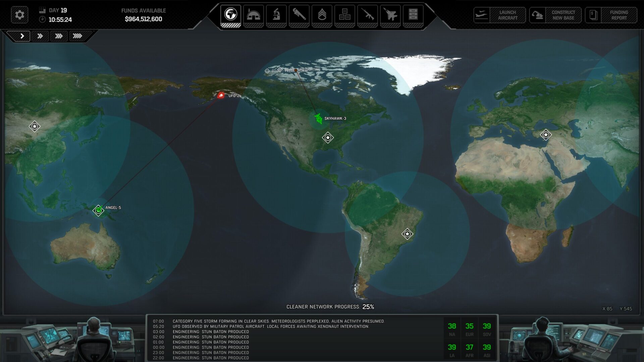Image resolution: width=644 pixels, height=362 pixels.
Task: Click the Funds Available amount $964,512,600
Action: click(x=144, y=19)
